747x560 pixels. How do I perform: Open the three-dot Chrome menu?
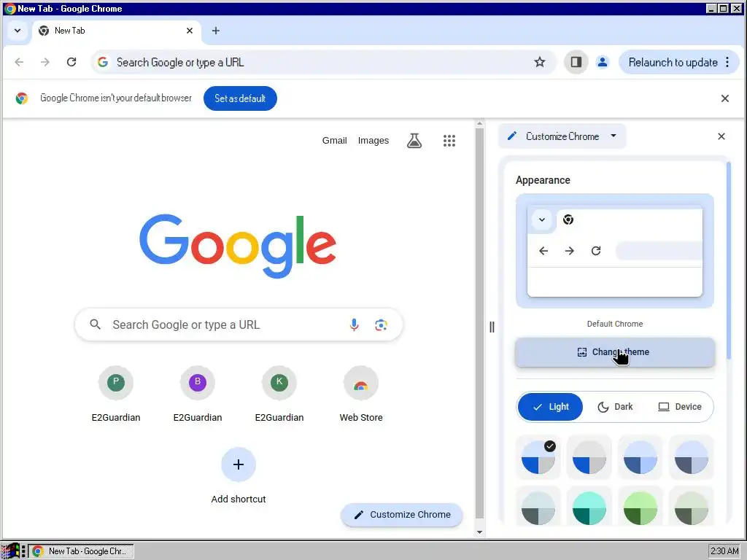727,62
